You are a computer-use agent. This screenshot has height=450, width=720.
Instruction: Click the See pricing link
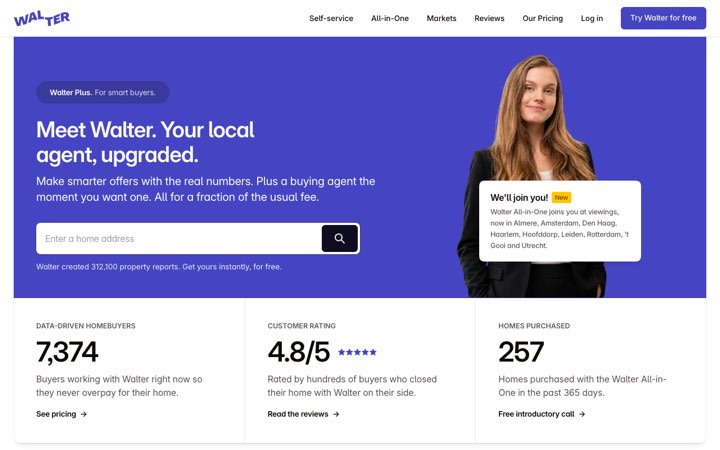[62, 414]
